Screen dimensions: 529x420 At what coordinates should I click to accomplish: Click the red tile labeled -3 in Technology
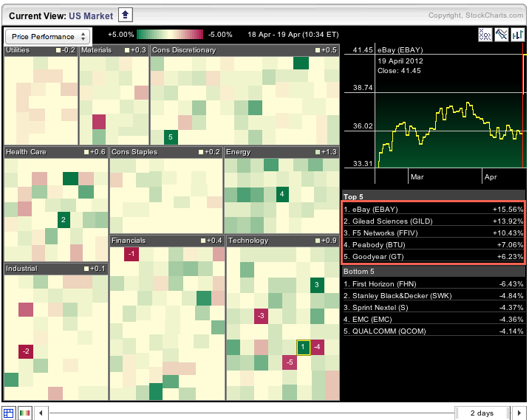click(x=261, y=316)
